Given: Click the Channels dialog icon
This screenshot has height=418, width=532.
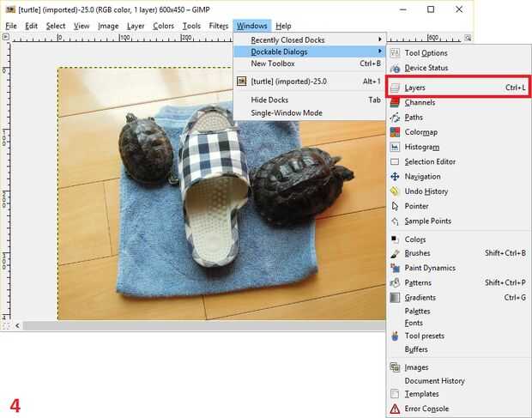Looking at the screenshot, I should 395,102.
